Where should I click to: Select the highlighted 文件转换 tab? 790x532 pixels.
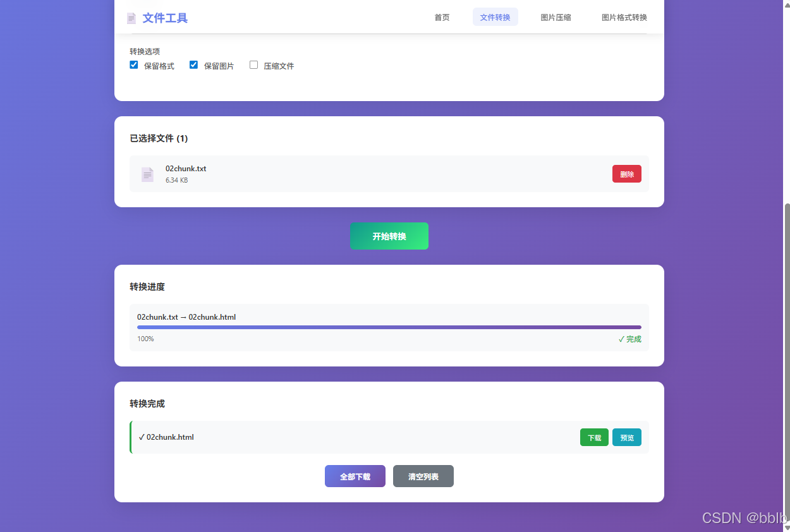tap(495, 17)
